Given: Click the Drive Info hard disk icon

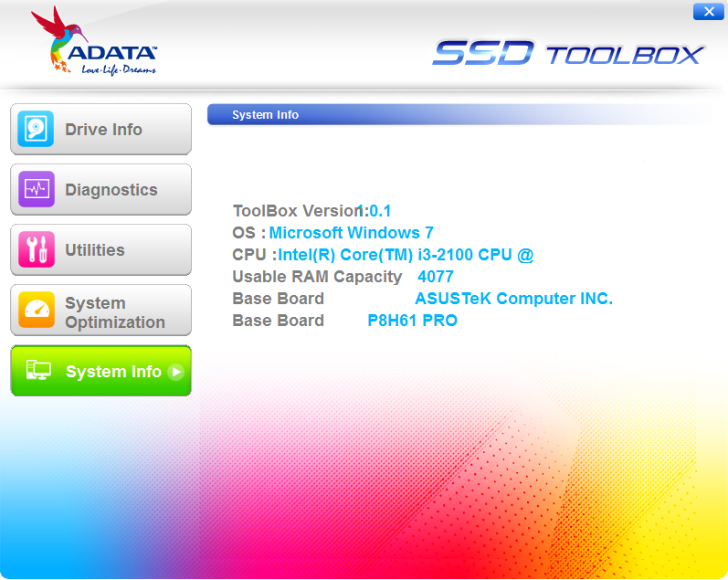Looking at the screenshot, I should 36,129.
